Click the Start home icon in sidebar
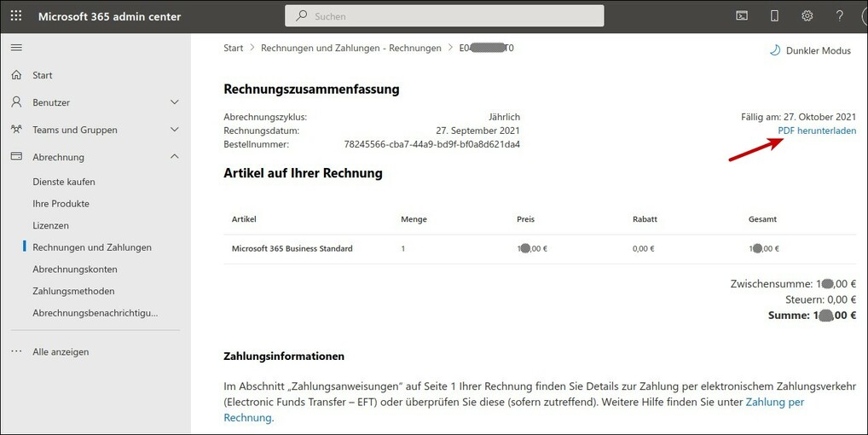 pyautogui.click(x=16, y=75)
